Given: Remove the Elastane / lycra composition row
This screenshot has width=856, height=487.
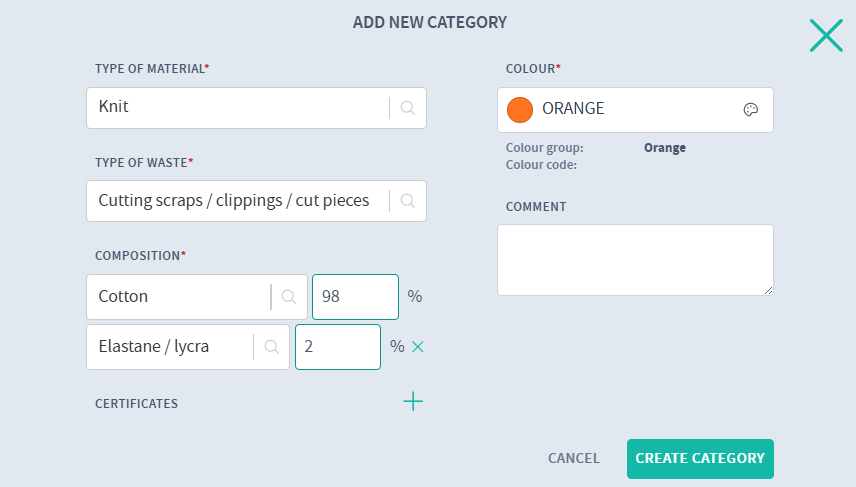Looking at the screenshot, I should [419, 347].
